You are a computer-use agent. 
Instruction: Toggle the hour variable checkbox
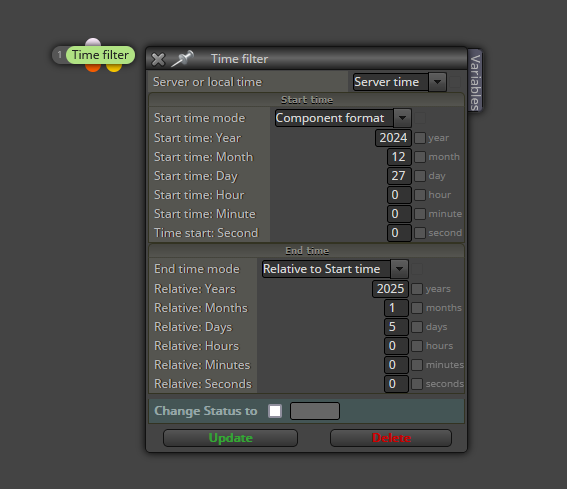(419, 195)
